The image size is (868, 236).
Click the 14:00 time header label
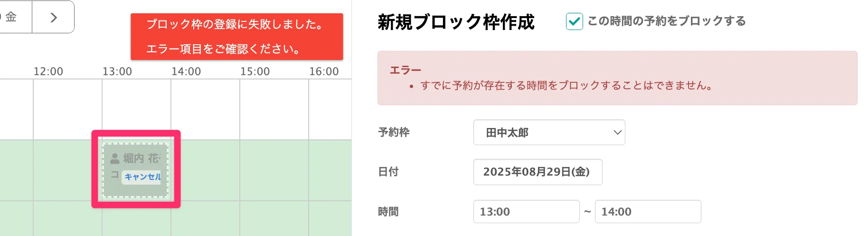click(186, 71)
